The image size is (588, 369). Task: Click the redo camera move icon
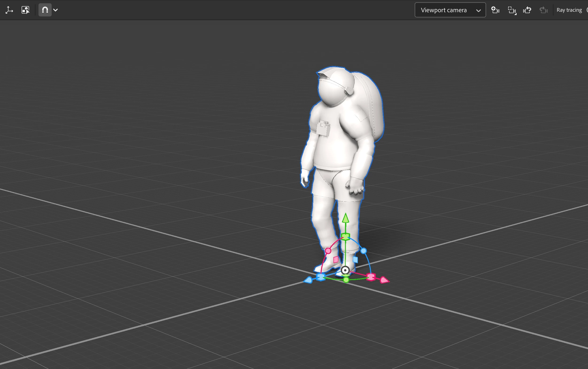(543, 10)
